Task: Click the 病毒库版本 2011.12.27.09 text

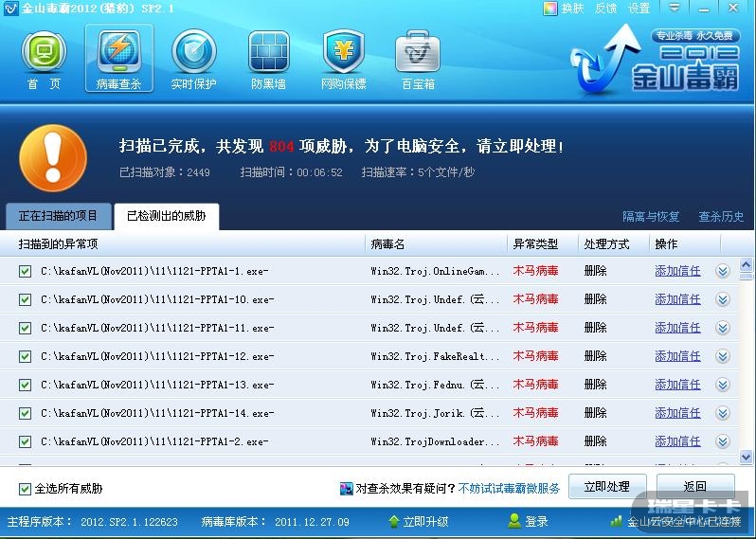Action: coord(276,522)
